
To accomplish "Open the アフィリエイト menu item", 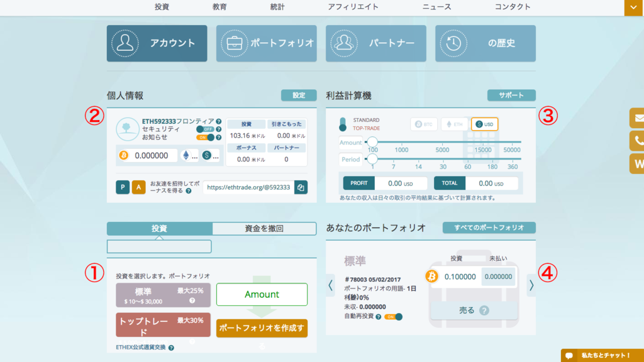I will tap(353, 7).
